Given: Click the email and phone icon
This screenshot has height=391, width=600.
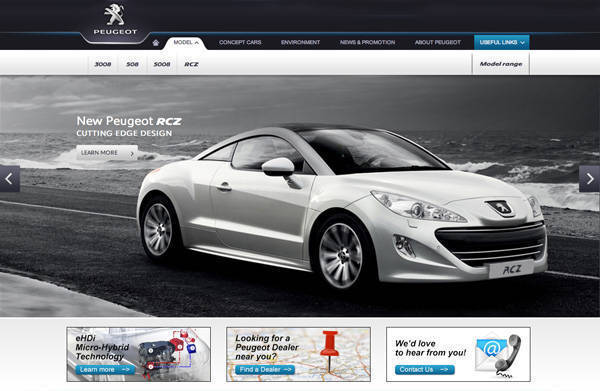Looking at the screenshot, I should (498, 355).
